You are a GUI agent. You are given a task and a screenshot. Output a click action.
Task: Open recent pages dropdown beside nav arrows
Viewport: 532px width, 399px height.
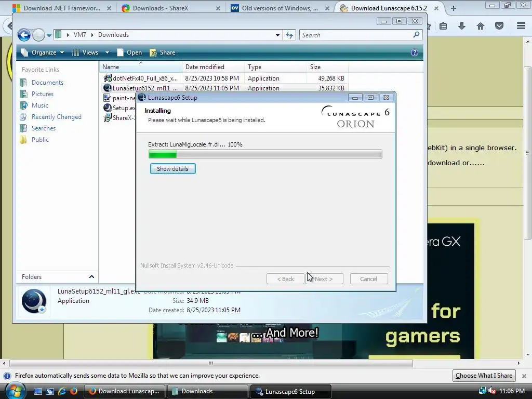[49, 35]
